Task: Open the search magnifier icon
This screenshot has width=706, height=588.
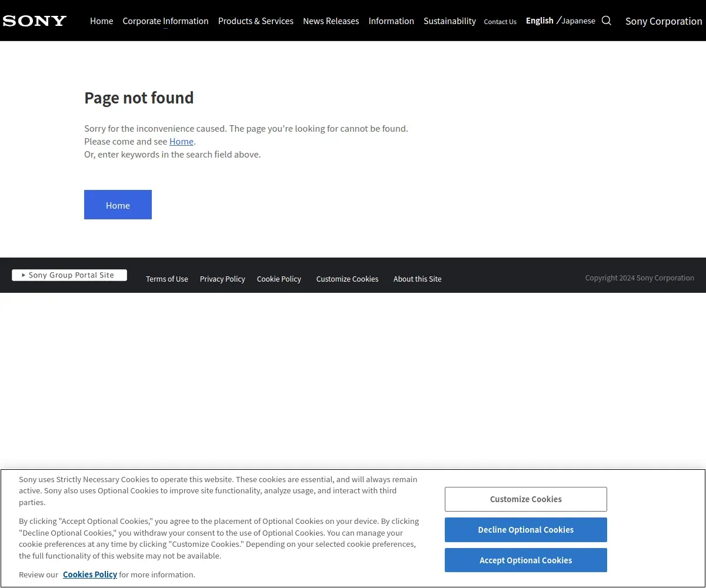Action: point(607,21)
